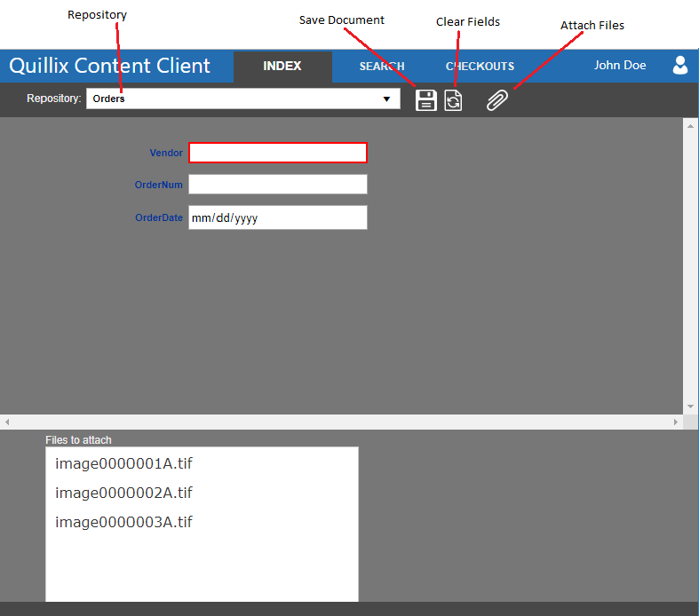Select image0000001A.tif in Files to attach

click(123, 463)
